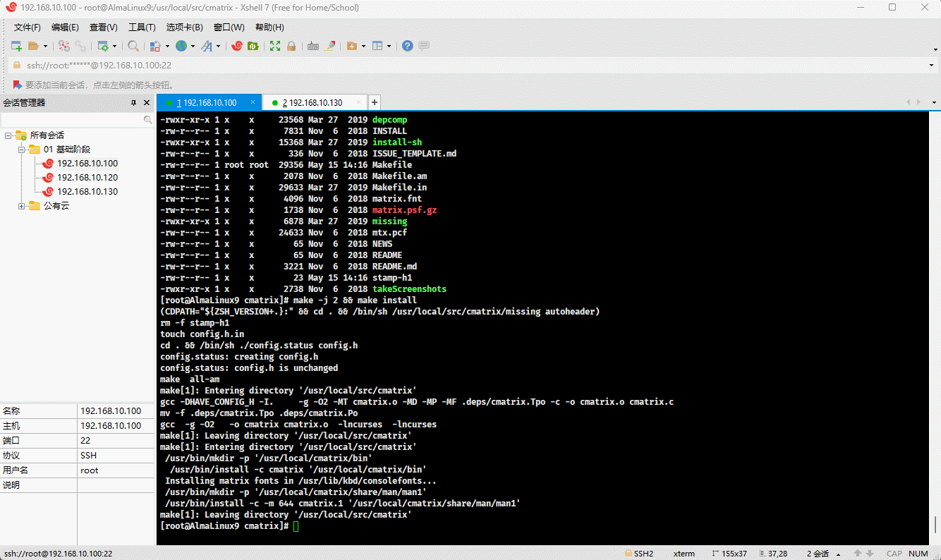Click the session manager search field
The height and width of the screenshot is (560, 941).
coord(71,120)
